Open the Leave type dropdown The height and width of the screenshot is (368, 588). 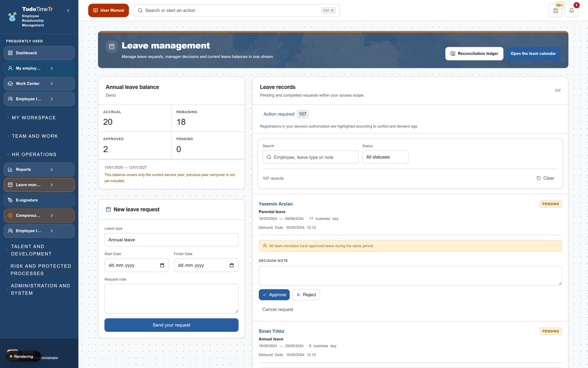point(171,240)
